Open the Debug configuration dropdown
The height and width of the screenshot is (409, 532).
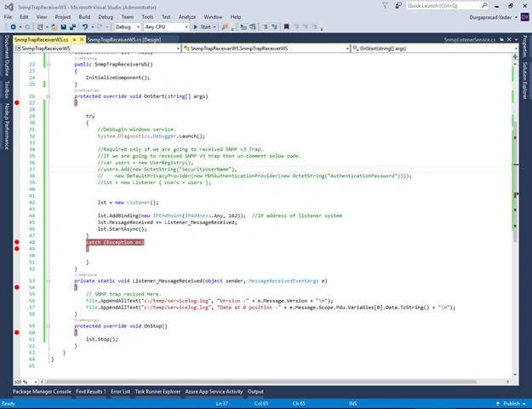(x=128, y=26)
